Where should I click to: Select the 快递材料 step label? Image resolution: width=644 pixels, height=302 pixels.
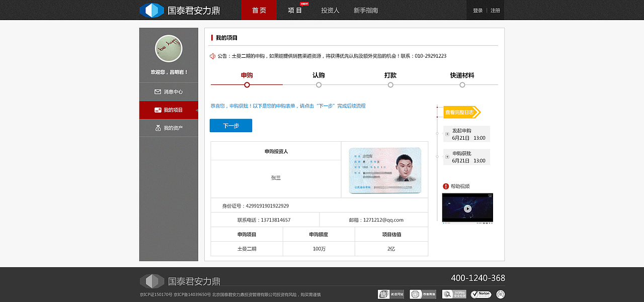462,75
